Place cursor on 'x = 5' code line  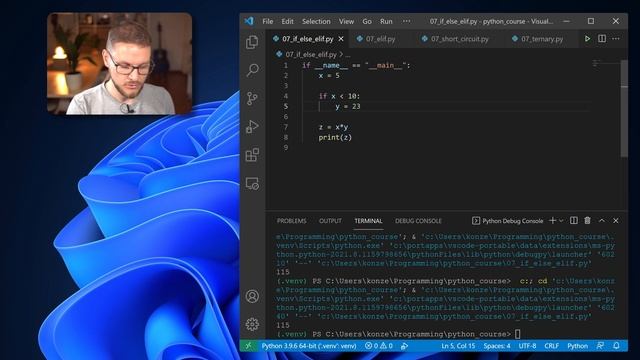[329, 76]
